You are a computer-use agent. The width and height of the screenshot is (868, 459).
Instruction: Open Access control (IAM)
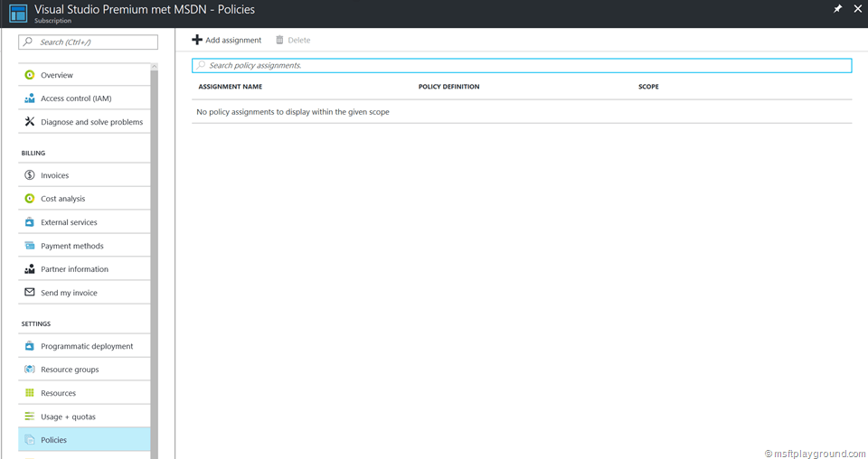click(84, 98)
